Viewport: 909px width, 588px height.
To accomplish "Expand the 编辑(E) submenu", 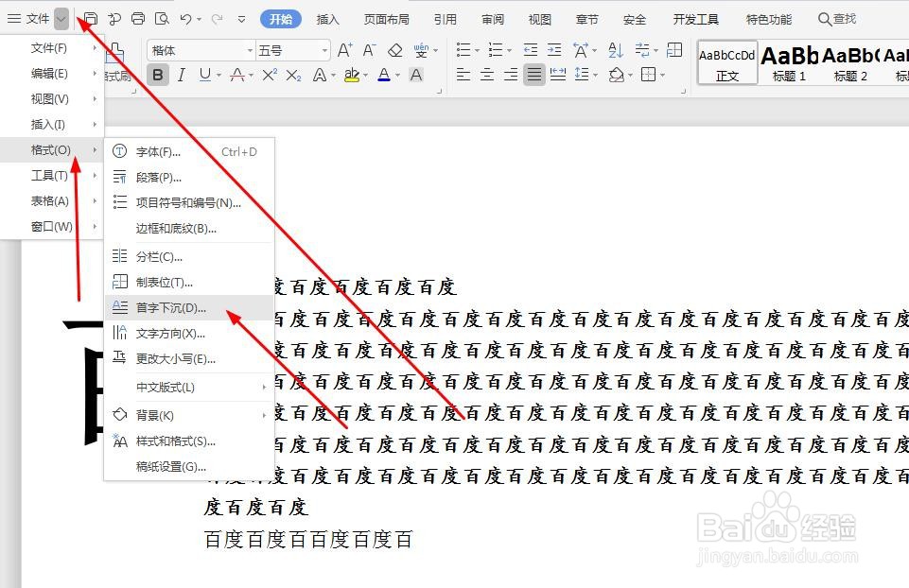I will [52, 74].
